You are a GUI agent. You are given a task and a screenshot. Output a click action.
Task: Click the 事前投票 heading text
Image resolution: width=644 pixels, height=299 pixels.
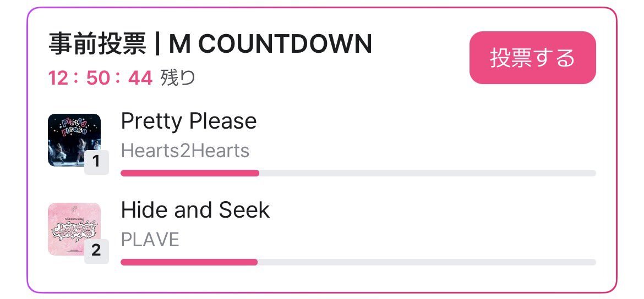coord(98,45)
